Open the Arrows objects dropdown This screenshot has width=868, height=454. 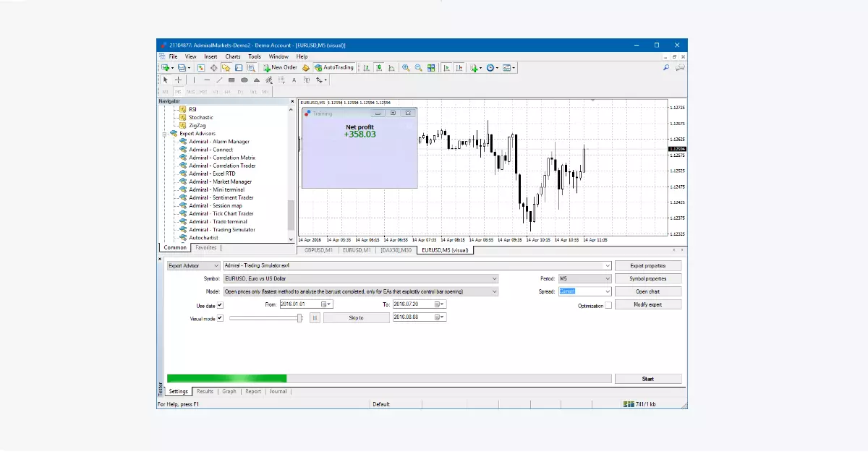pyautogui.click(x=320, y=80)
